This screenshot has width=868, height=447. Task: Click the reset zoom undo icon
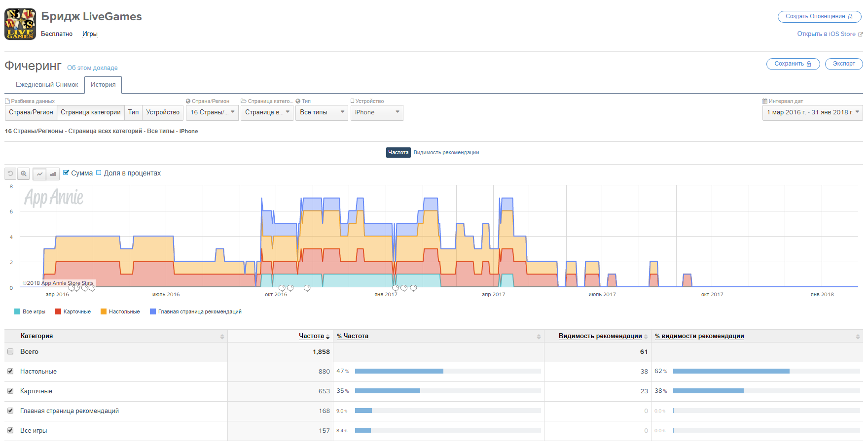click(x=10, y=173)
